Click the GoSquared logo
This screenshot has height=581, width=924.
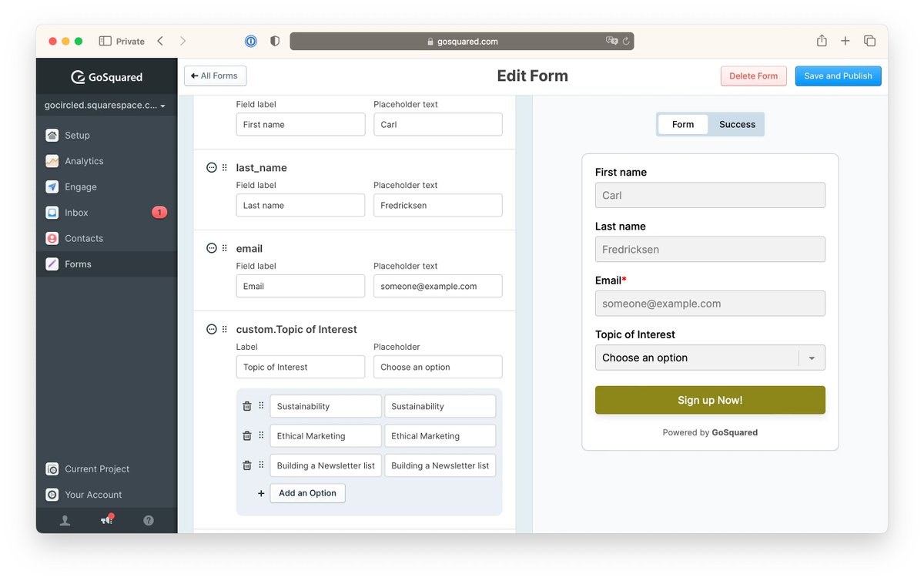tap(106, 77)
